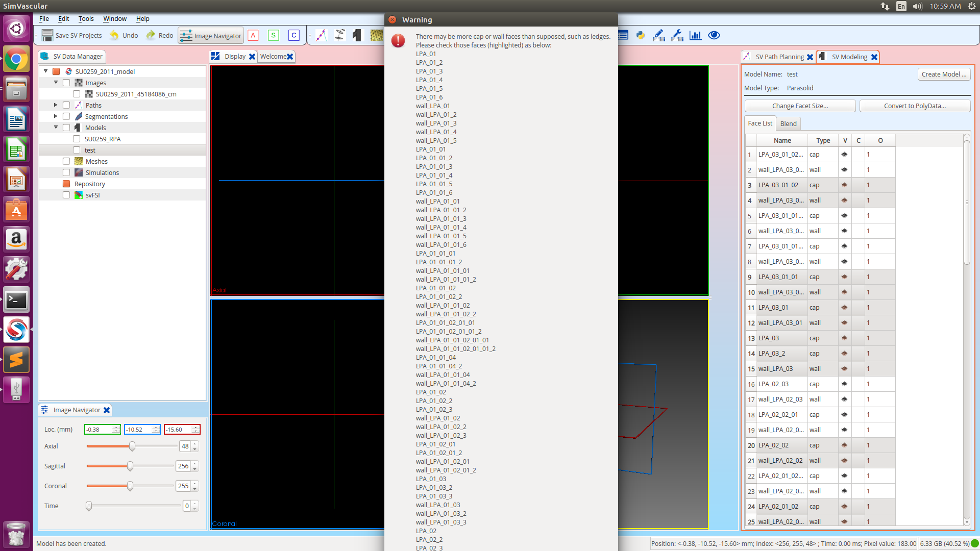Click the red A axial view icon

point(254,35)
